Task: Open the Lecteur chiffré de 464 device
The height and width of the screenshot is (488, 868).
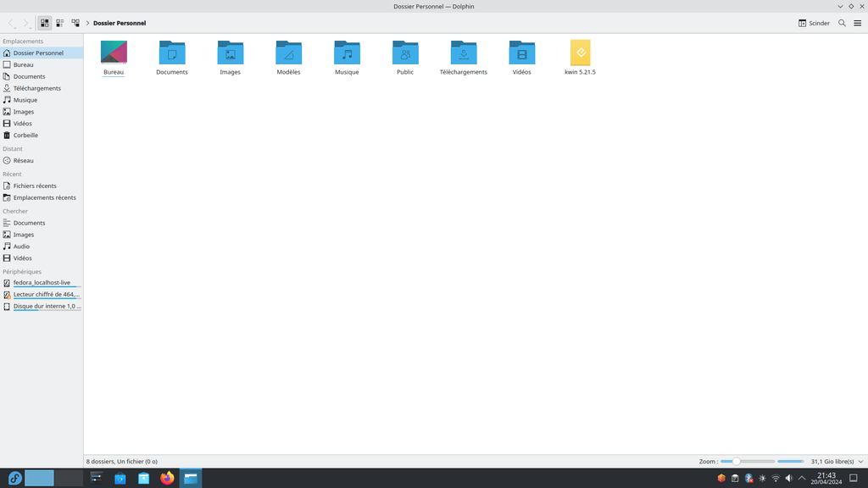Action: point(42,294)
